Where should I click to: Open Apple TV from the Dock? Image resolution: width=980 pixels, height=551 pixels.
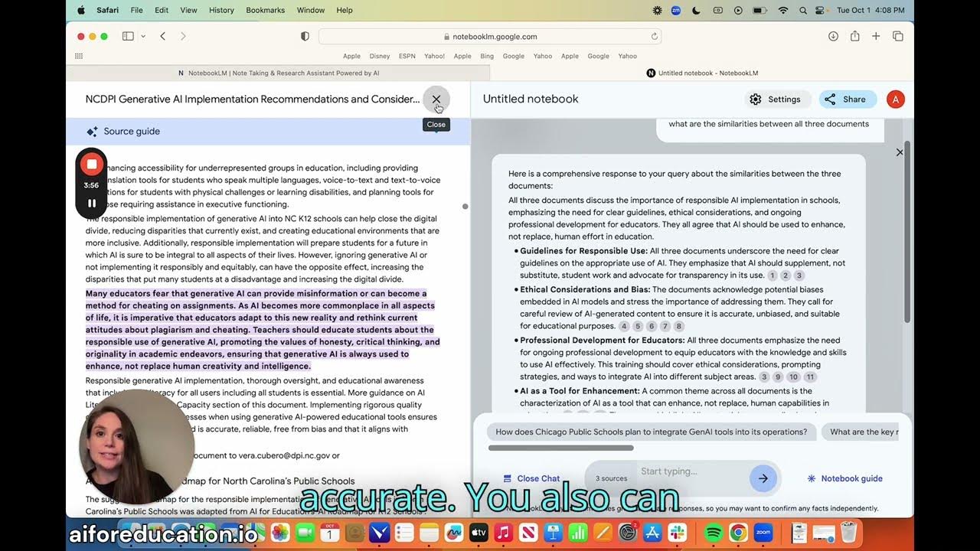tap(479, 533)
